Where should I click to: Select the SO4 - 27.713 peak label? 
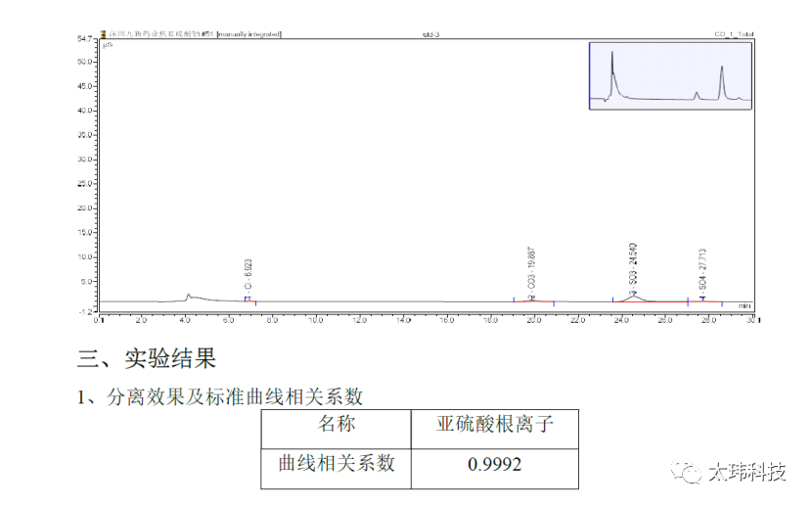tap(702, 271)
